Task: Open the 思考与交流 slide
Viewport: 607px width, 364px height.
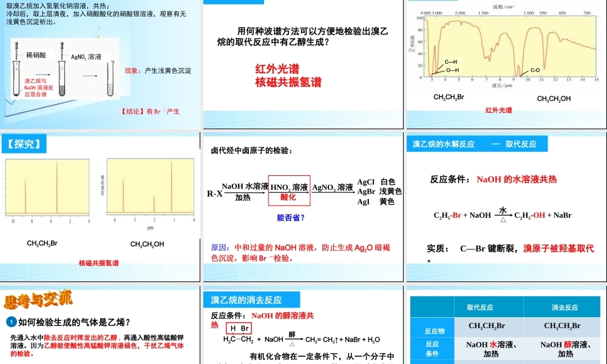Action: tap(100, 325)
